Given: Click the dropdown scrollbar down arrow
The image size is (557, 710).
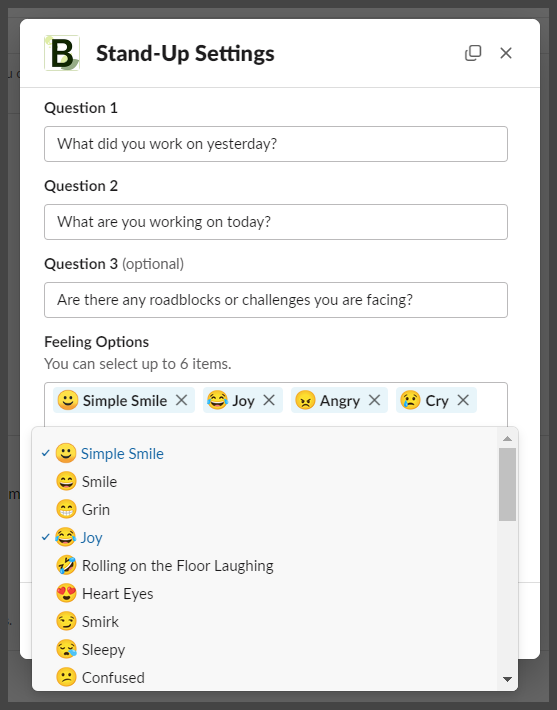Looking at the screenshot, I should (508, 679).
